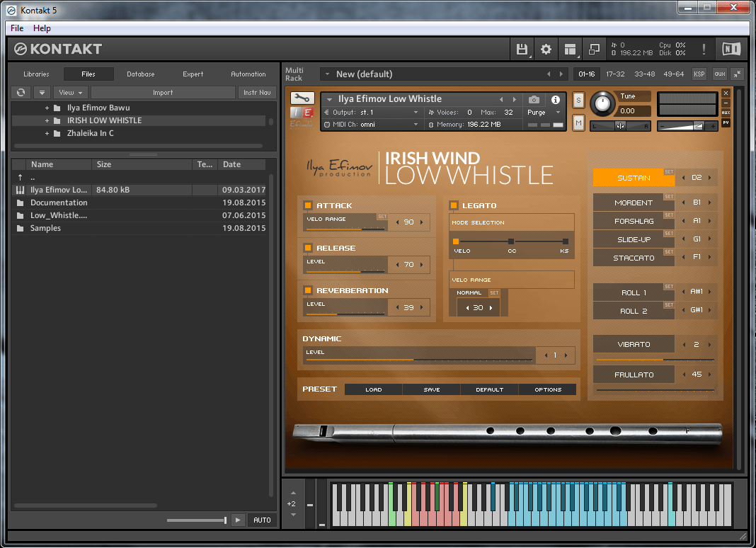756x548 pixels.
Task: Minimize the rack header sizing icon
Action: tap(738, 74)
